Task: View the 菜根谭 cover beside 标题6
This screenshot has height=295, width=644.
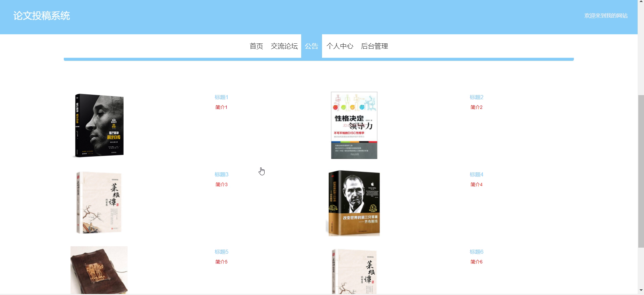Action: pos(354,270)
